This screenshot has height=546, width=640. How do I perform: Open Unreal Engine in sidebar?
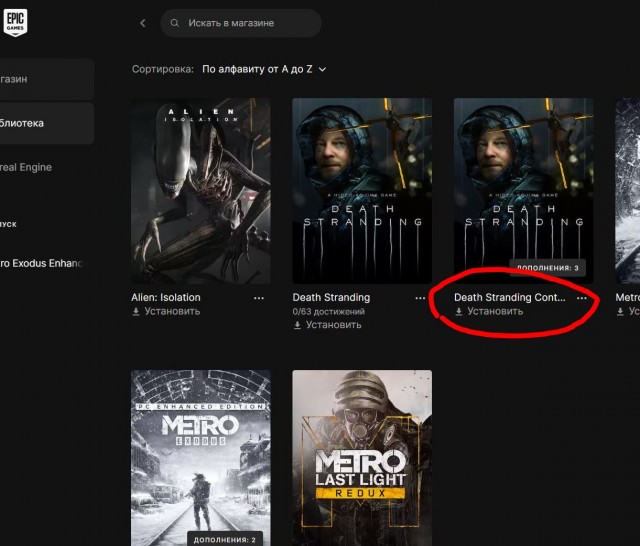[x=26, y=167]
